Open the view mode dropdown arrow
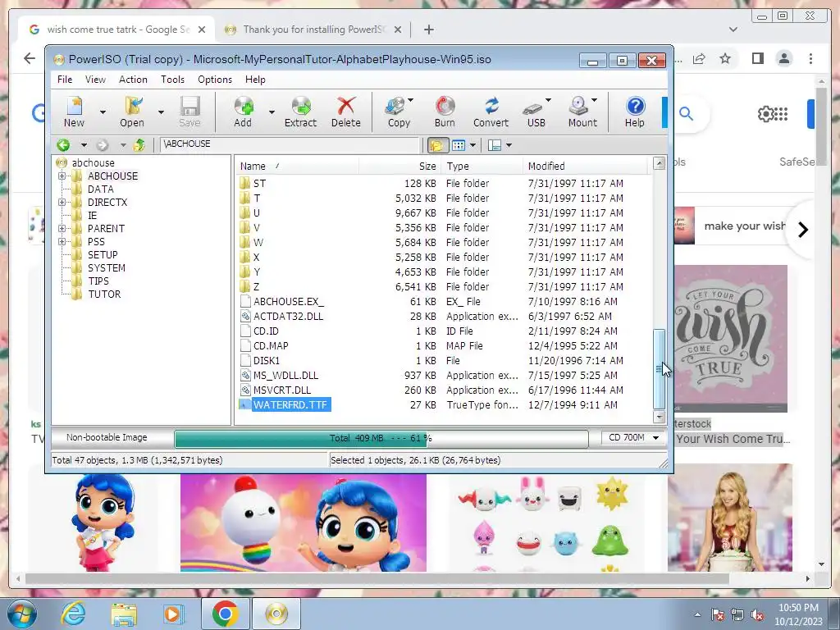840x630 pixels. pos(473,145)
